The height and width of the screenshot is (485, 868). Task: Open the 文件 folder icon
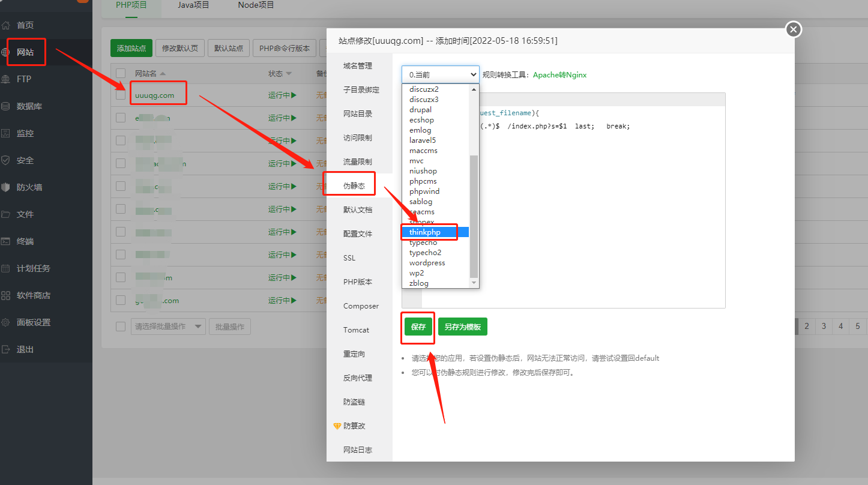pos(6,214)
